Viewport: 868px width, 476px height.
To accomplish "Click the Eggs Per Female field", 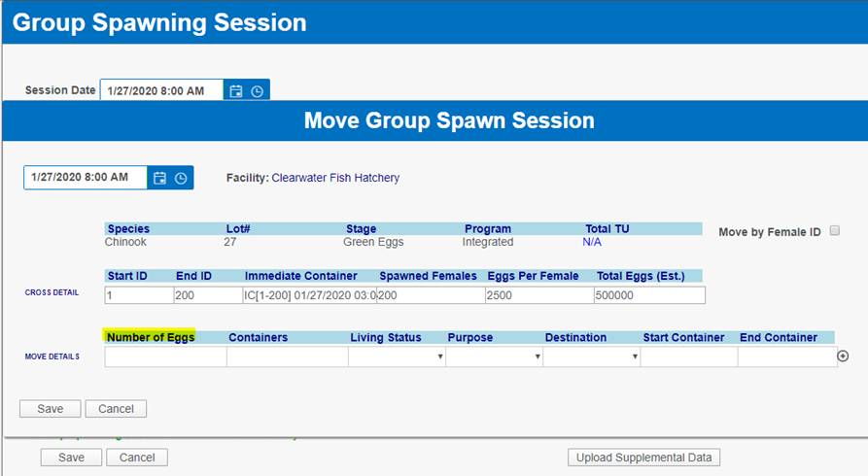I will (538, 295).
